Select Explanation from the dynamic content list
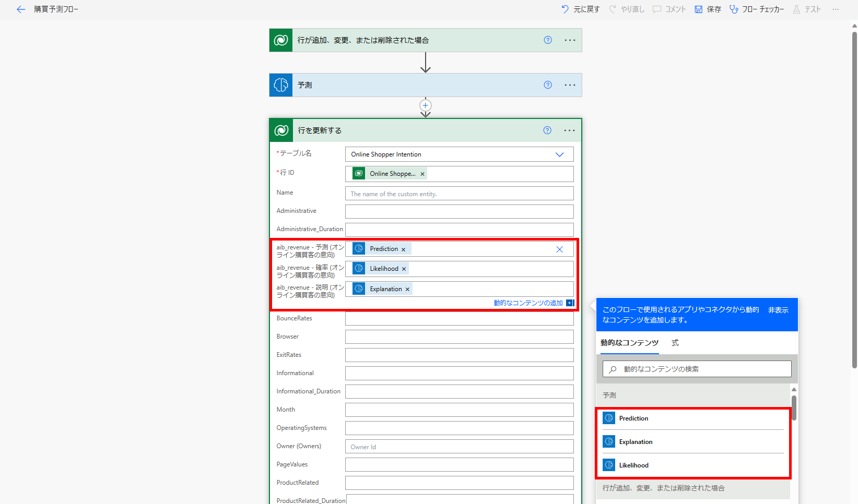This screenshot has height=504, width=858. tap(693, 442)
